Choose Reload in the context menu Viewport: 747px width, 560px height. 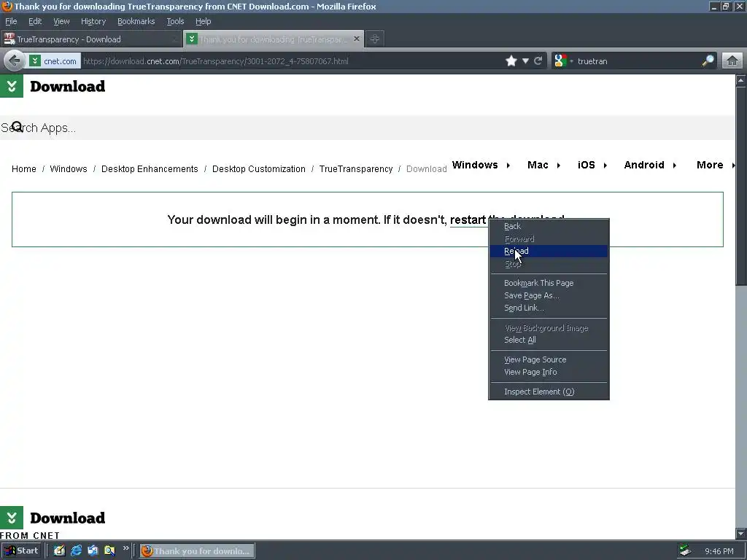[549, 251]
